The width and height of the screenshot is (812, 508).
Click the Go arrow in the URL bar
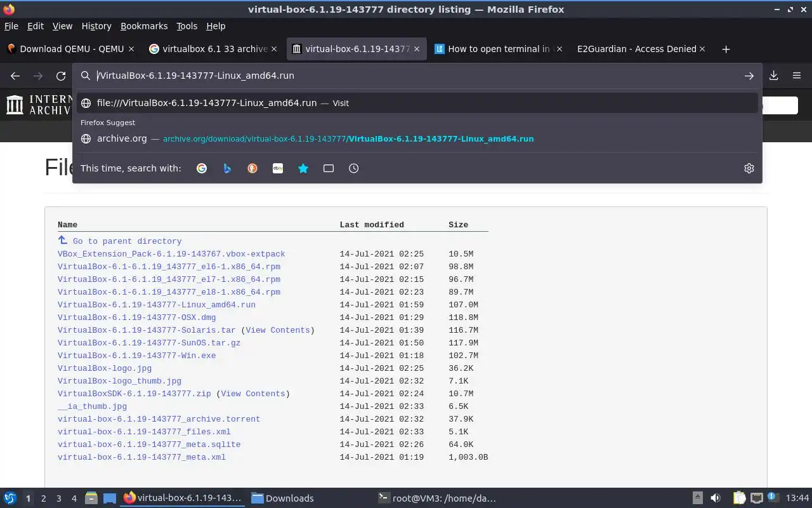749,76
